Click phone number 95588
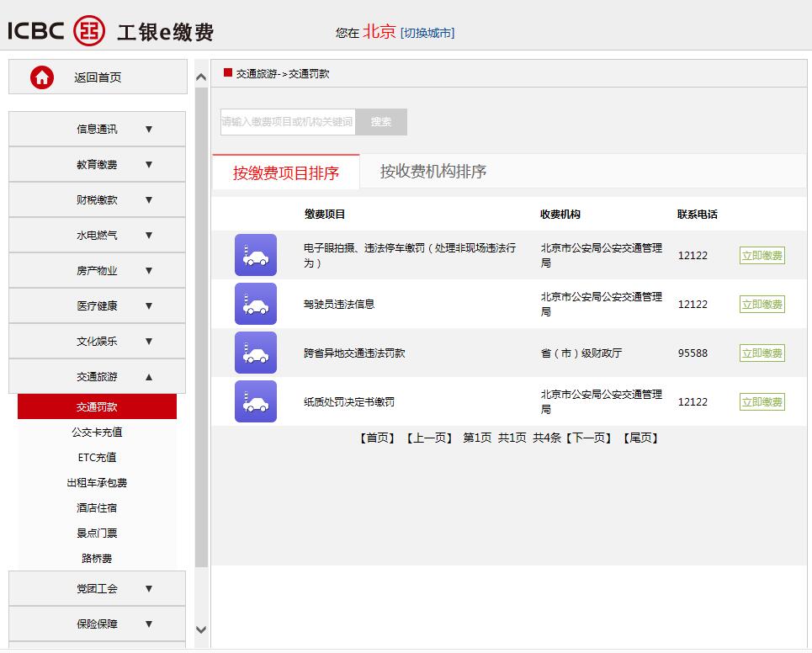812x653 pixels. [x=693, y=353]
